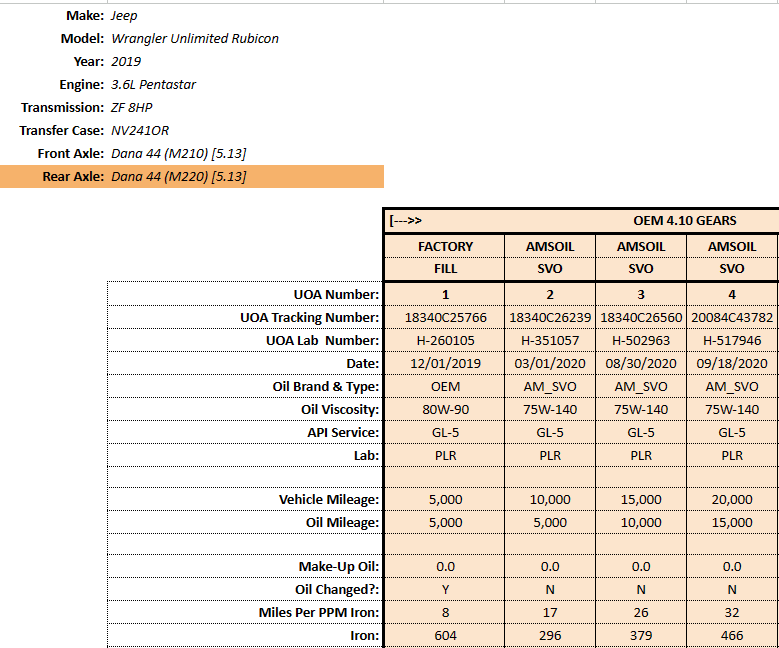The image size is (779, 648).
Task: Select the date '09/18/2020'
Action: (732, 363)
